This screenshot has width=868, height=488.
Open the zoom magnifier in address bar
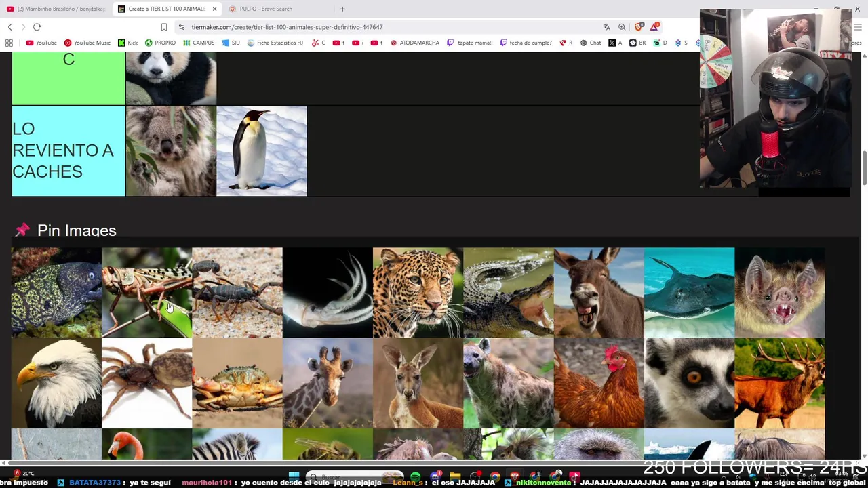(x=622, y=27)
